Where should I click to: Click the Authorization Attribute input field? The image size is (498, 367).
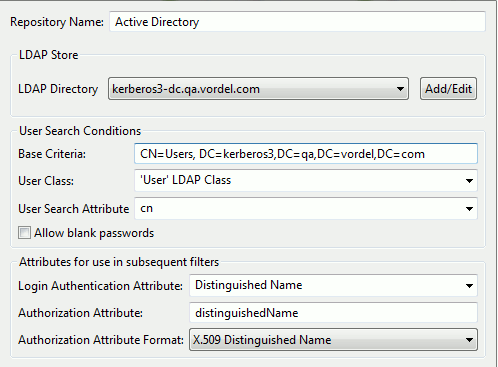(333, 313)
